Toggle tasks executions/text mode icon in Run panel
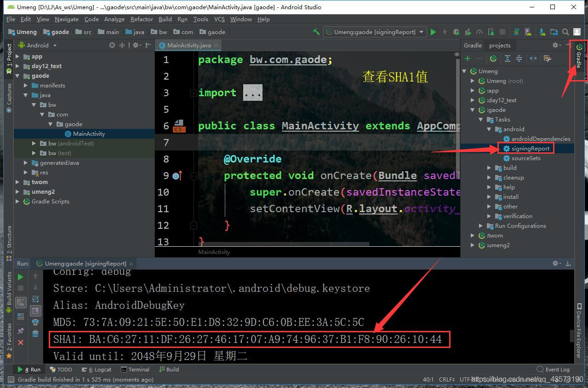The height and width of the screenshot is (388, 588). click(21, 302)
